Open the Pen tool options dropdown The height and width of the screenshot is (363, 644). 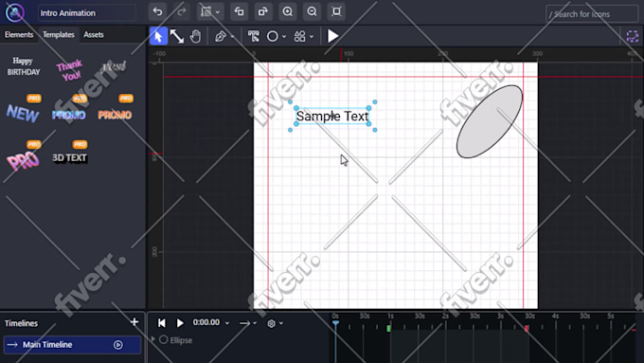coord(232,37)
